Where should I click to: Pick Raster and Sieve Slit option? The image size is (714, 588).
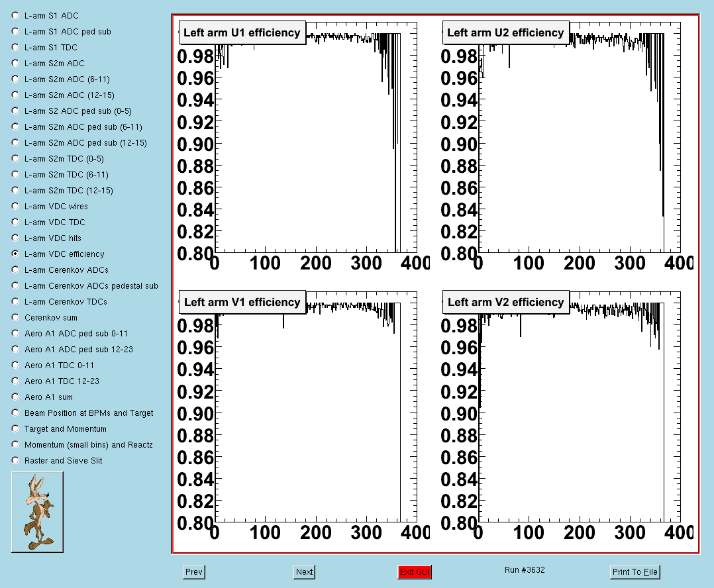click(15, 461)
